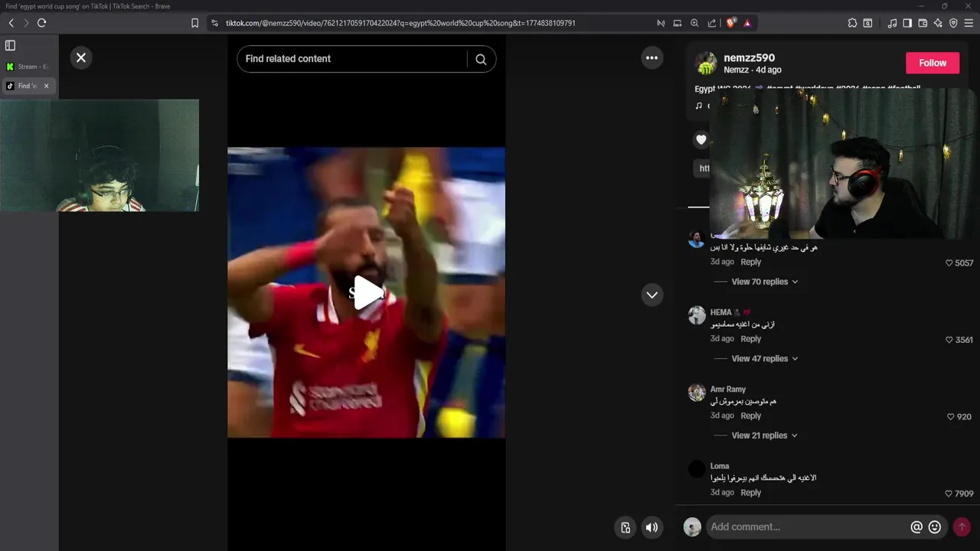
Task: Toggle the browser sidebar panel icon
Action: pos(907,23)
